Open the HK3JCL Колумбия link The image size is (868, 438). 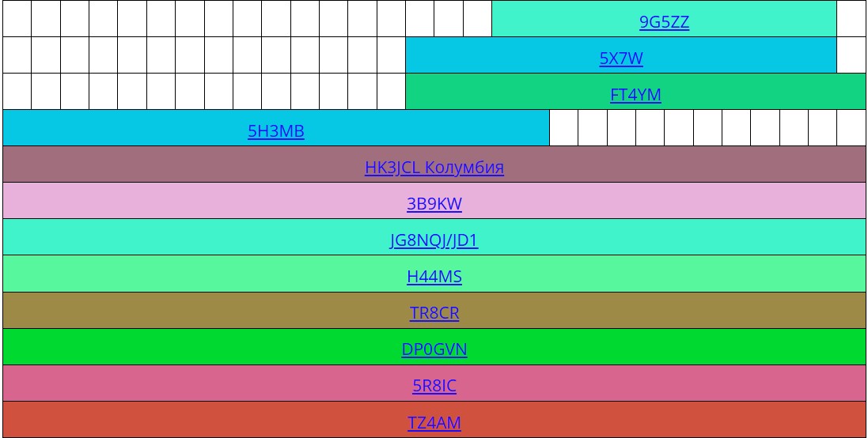click(434, 168)
